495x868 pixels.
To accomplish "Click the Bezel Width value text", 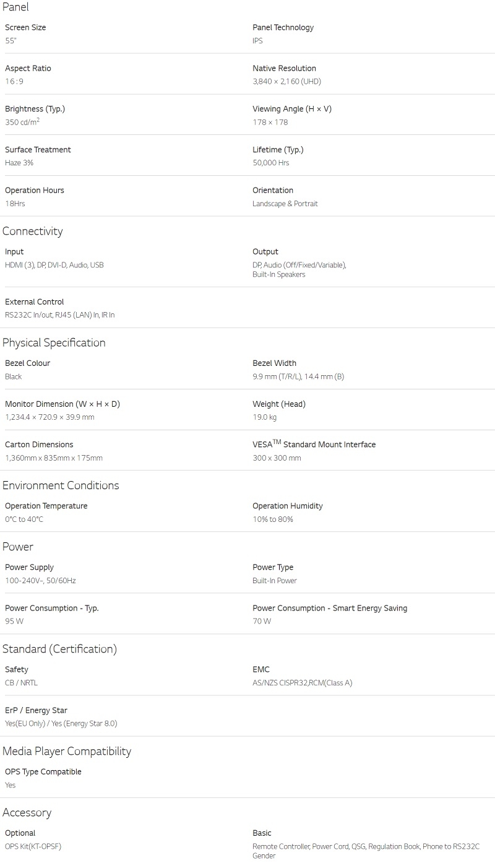I will click(298, 376).
